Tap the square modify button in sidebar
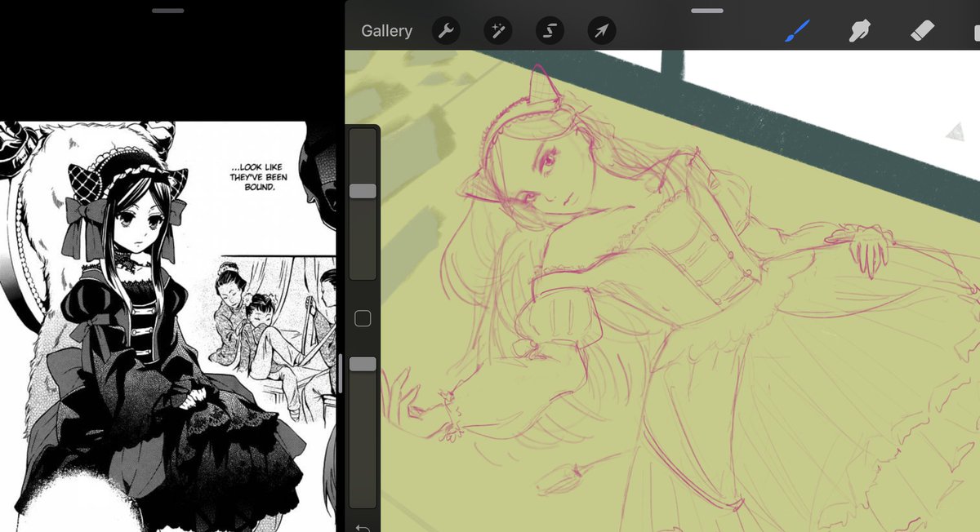The height and width of the screenshot is (532, 980). 363,318
